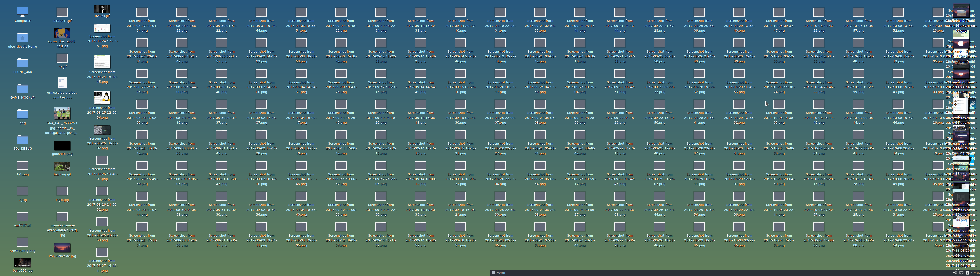Select the 1-1.png file icon
The width and height of the screenshot is (980, 276).
point(22,165)
